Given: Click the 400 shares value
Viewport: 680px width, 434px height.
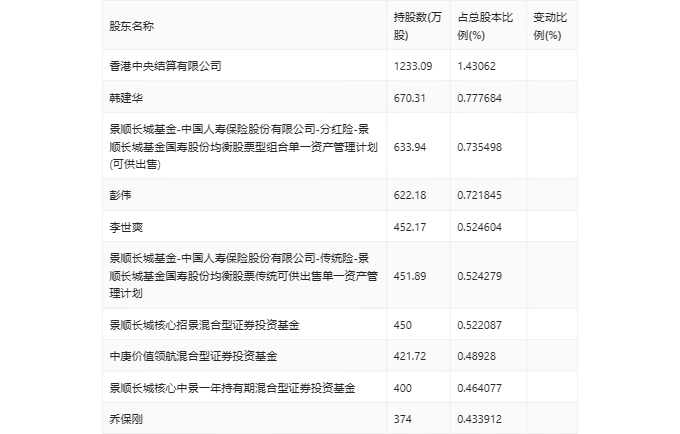Looking at the screenshot, I should (x=402, y=388).
